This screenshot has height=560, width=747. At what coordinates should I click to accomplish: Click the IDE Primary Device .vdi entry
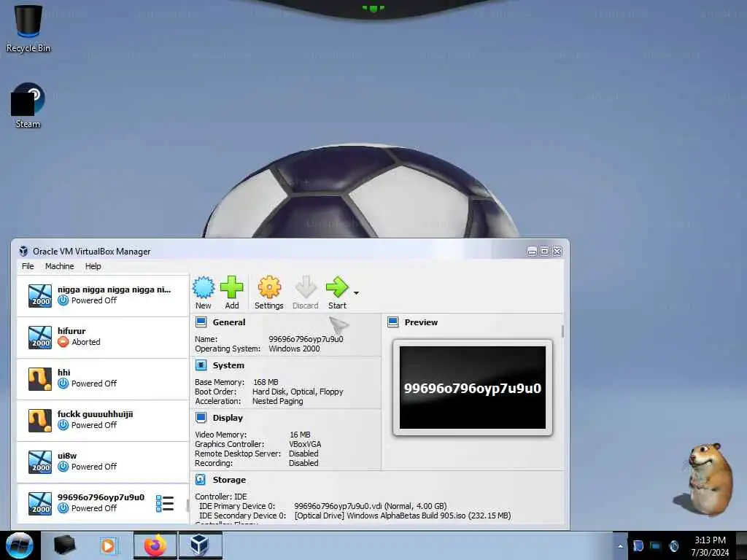(370, 506)
